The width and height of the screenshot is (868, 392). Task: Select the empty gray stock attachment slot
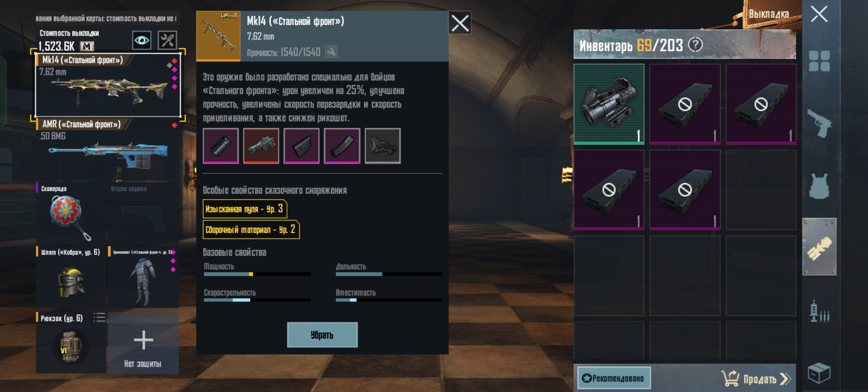(382, 146)
